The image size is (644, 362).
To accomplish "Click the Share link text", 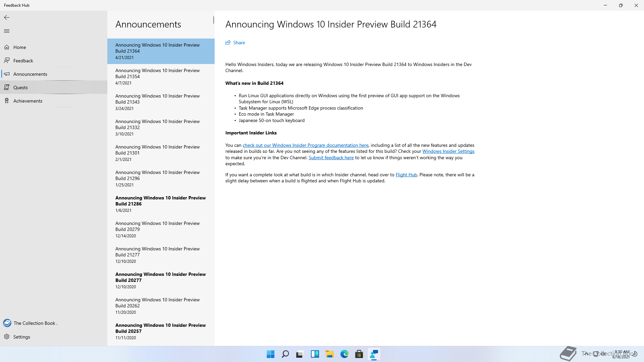I will pos(239,43).
